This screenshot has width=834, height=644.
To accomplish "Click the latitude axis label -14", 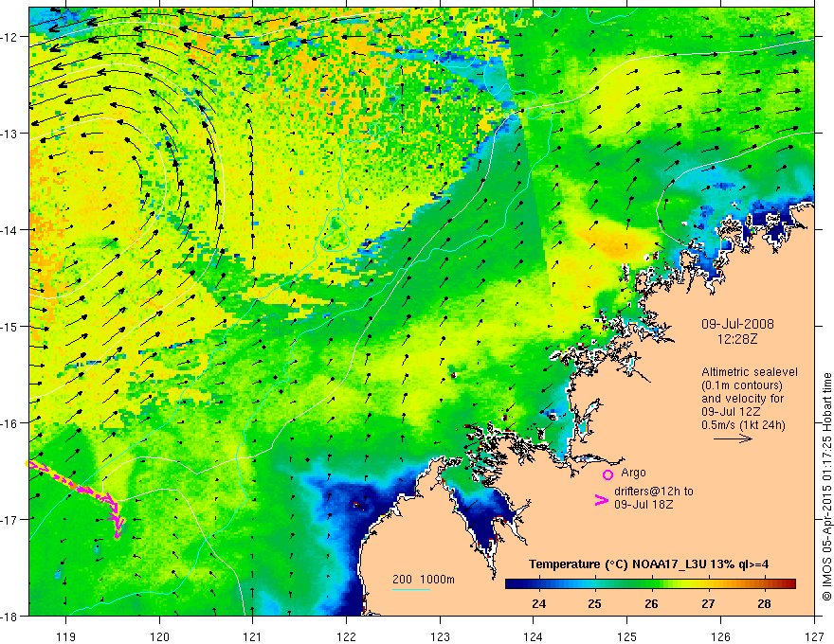I will point(9,230).
